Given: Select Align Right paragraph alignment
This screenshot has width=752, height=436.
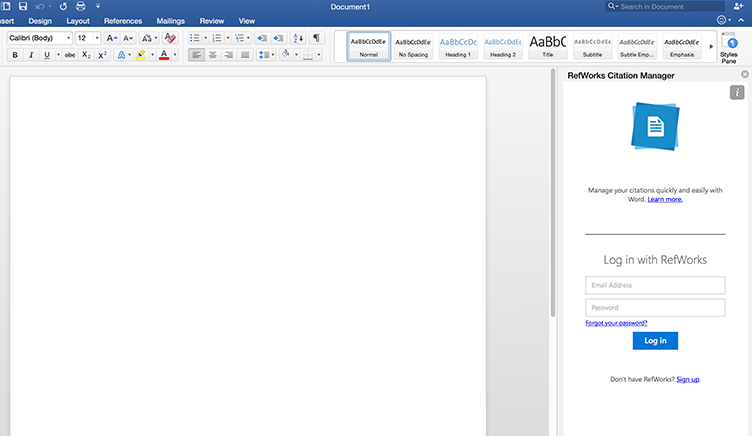Looking at the screenshot, I should (229, 55).
